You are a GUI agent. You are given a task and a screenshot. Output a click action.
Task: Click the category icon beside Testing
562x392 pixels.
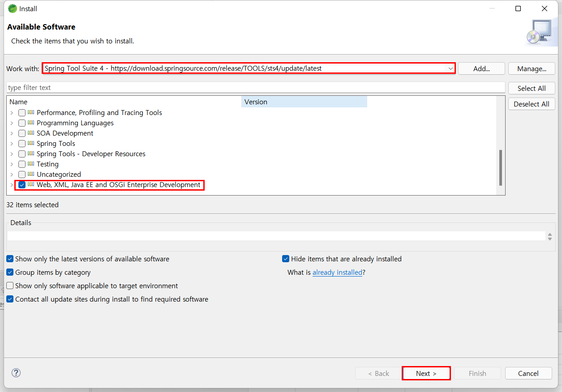point(31,164)
